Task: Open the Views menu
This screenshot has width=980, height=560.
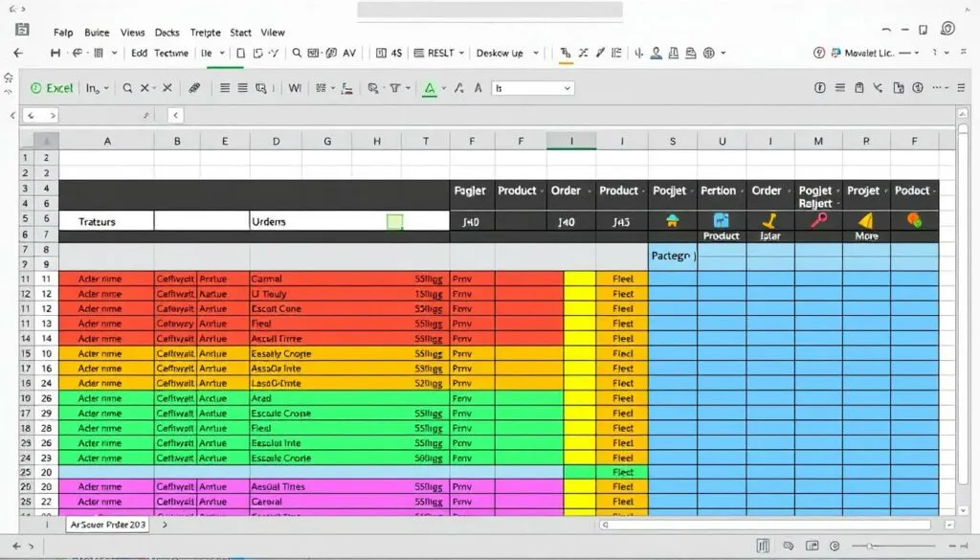Action: (131, 32)
